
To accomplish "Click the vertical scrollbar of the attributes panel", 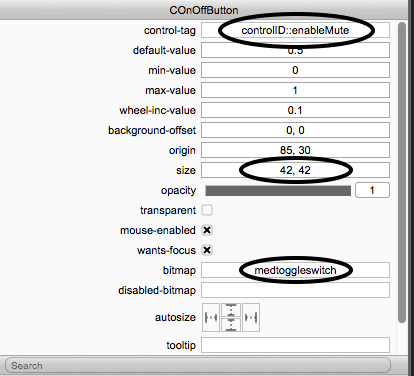I will coord(402,172).
